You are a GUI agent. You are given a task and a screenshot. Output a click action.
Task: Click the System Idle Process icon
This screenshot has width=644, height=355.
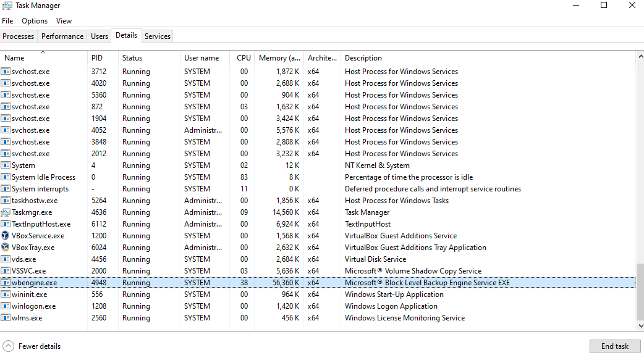point(6,177)
